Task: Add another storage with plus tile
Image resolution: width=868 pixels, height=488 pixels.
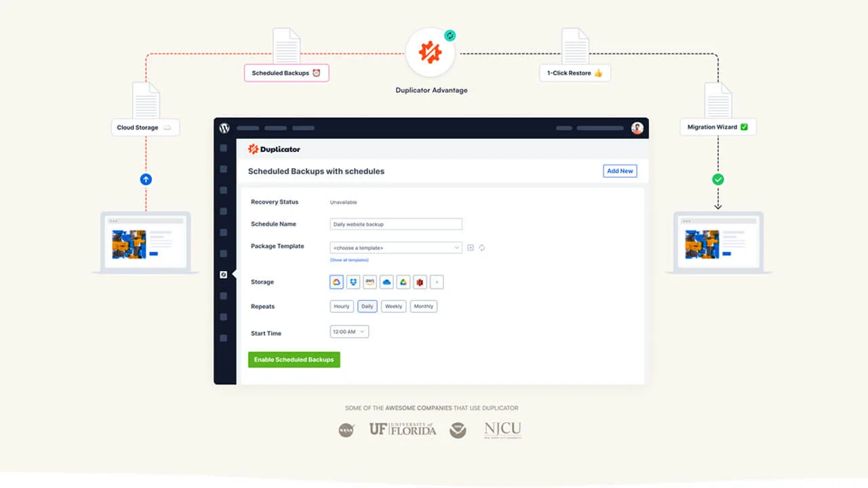Action: (x=437, y=282)
